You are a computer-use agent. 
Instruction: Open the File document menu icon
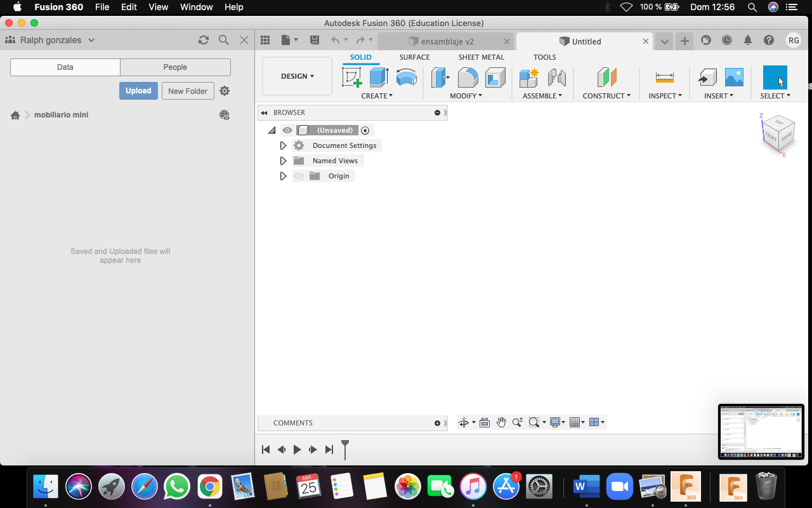[x=289, y=40]
